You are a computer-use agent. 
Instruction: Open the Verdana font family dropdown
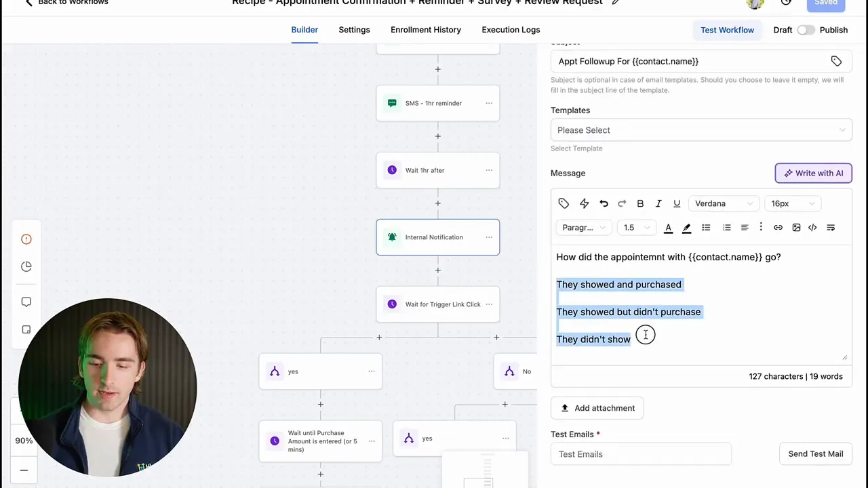(x=724, y=203)
